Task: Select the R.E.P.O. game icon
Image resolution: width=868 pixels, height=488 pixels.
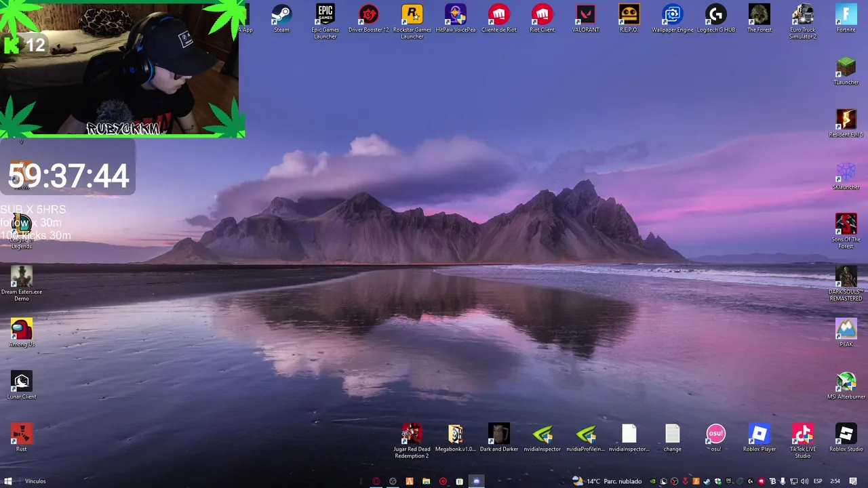Action: [x=629, y=18]
